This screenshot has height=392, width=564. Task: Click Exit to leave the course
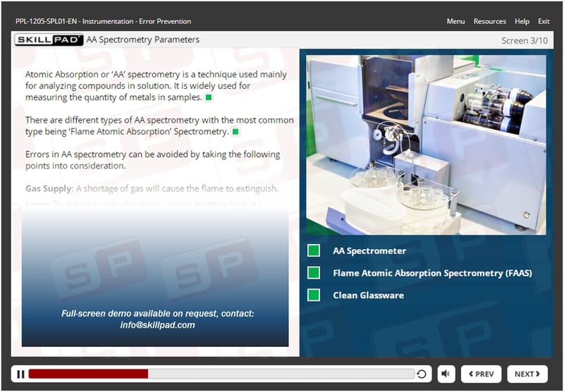544,21
